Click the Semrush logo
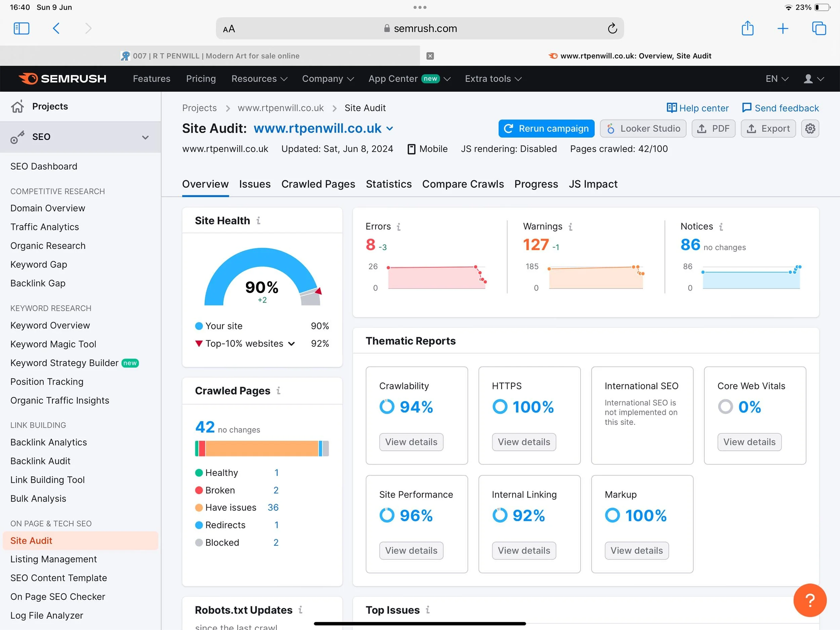The width and height of the screenshot is (840, 630). click(x=62, y=79)
